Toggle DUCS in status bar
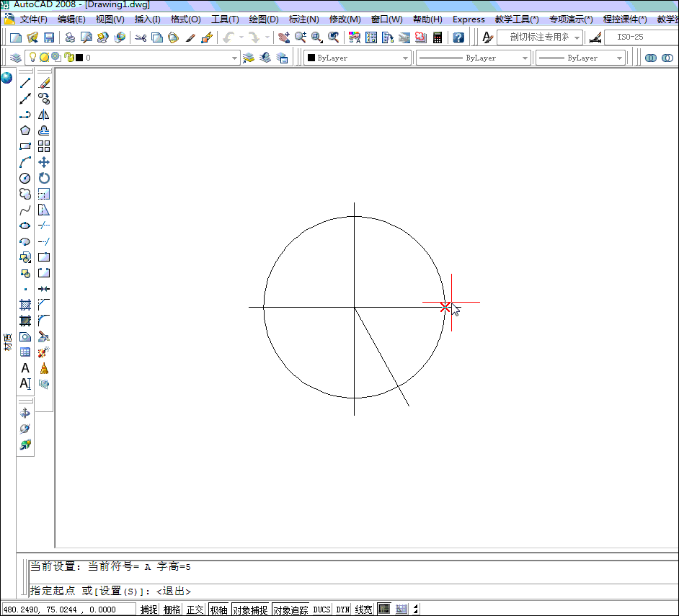Viewport: 679px width, 616px height. [321, 610]
